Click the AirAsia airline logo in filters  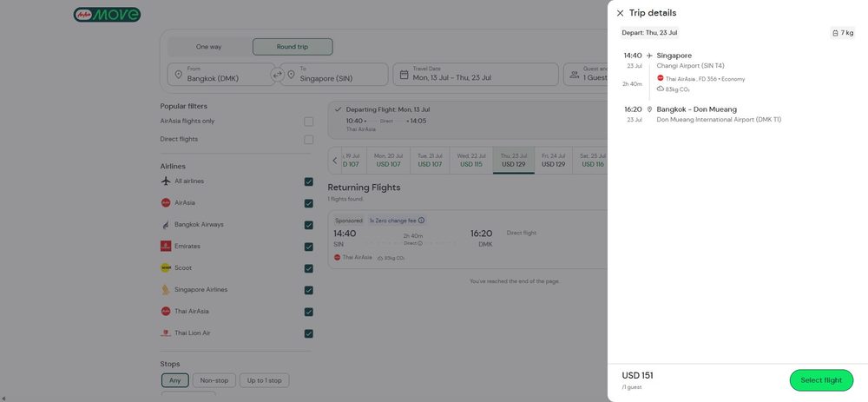tap(166, 202)
